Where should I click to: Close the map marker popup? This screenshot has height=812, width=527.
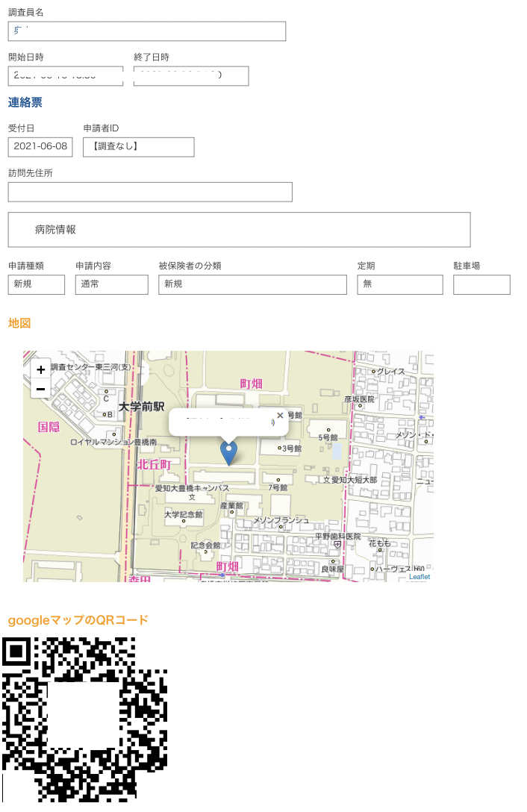tap(280, 415)
